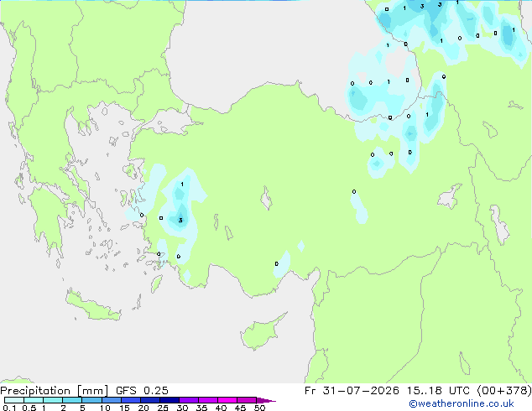Click the '15..18 UTC' time range text

(x=425, y=391)
